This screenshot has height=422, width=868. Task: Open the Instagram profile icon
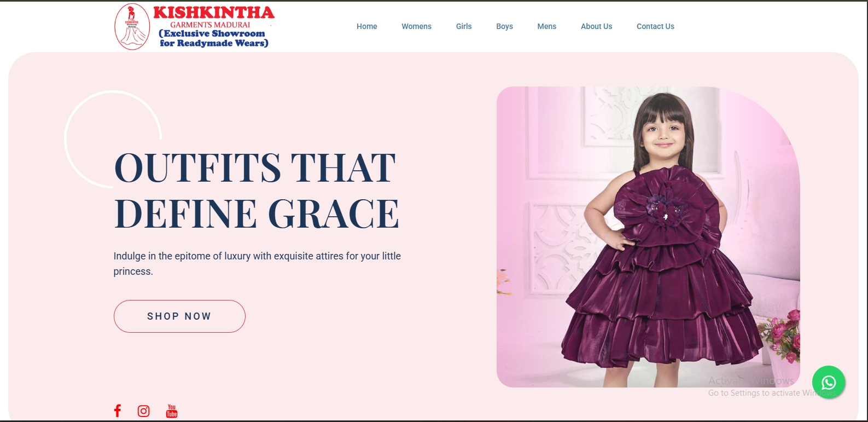pyautogui.click(x=143, y=411)
